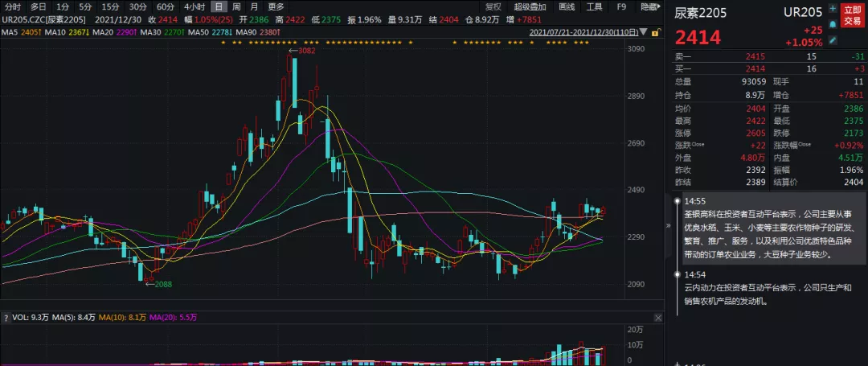Switch to the 30分 chart period
This screenshot has width=868, height=366.
coord(137,6)
